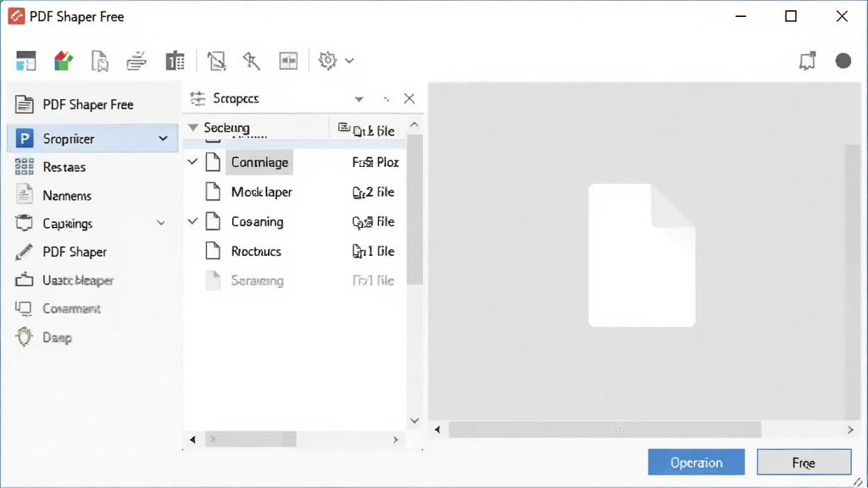Click the file column header

click(367, 129)
